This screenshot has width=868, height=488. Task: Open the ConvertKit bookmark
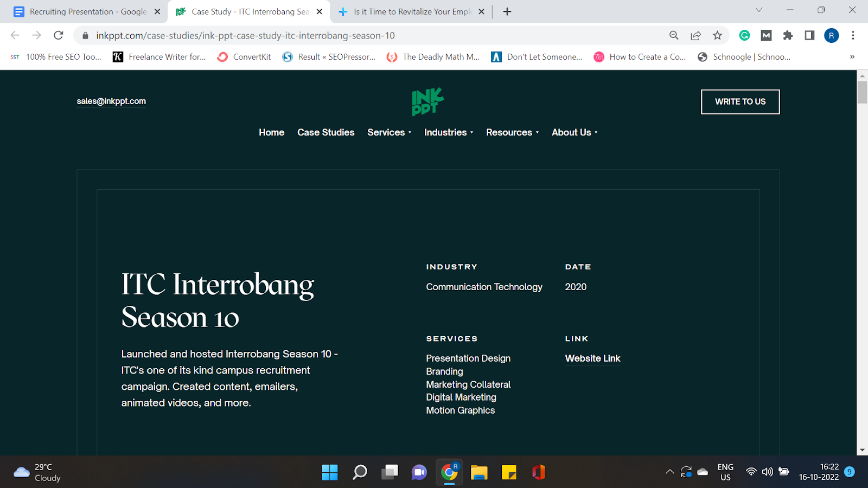tap(244, 56)
